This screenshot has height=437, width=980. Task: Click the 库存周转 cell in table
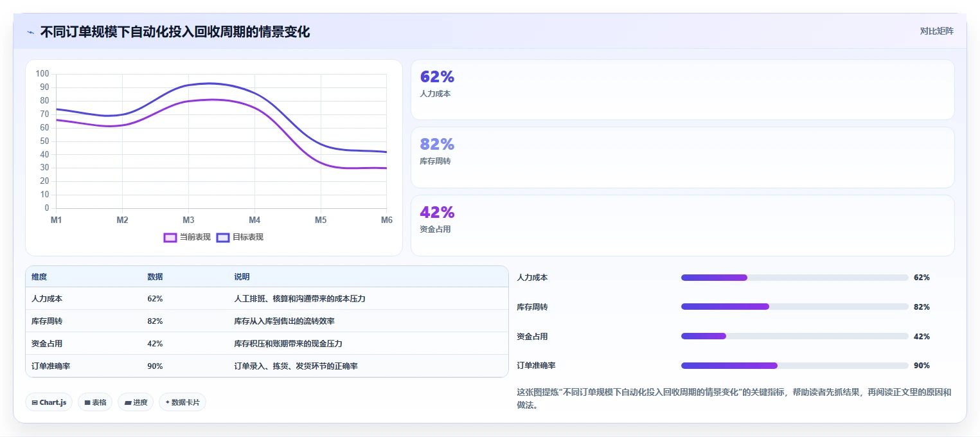[x=47, y=321]
